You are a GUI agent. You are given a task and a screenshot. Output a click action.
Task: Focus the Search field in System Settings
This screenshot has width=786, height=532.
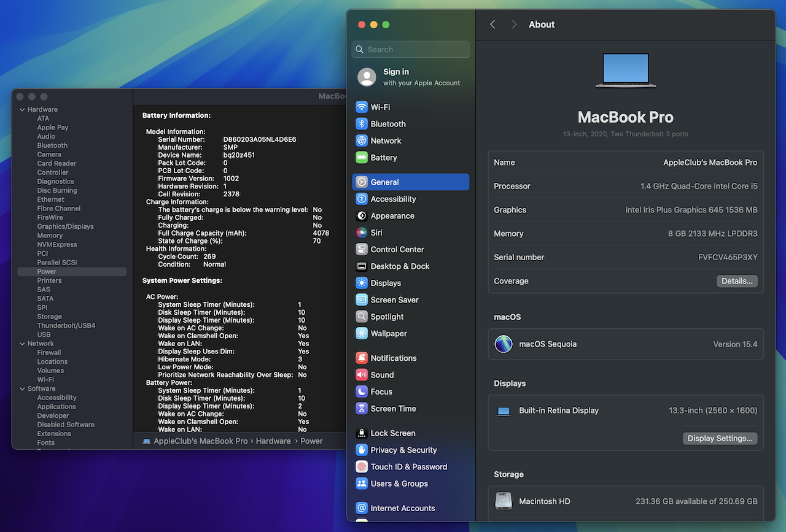click(411, 50)
